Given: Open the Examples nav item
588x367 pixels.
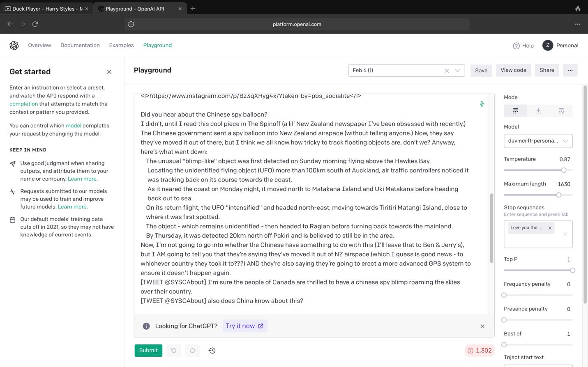Looking at the screenshot, I should [121, 46].
